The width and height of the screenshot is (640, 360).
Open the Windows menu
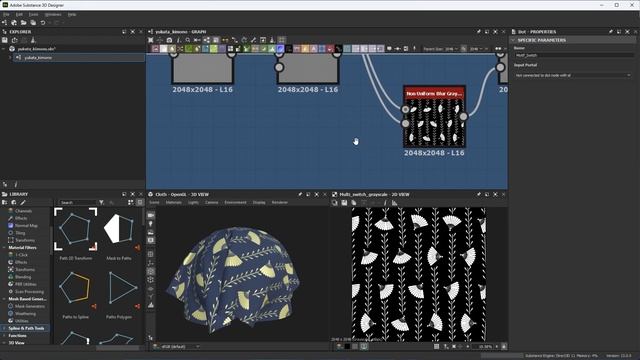point(53,14)
